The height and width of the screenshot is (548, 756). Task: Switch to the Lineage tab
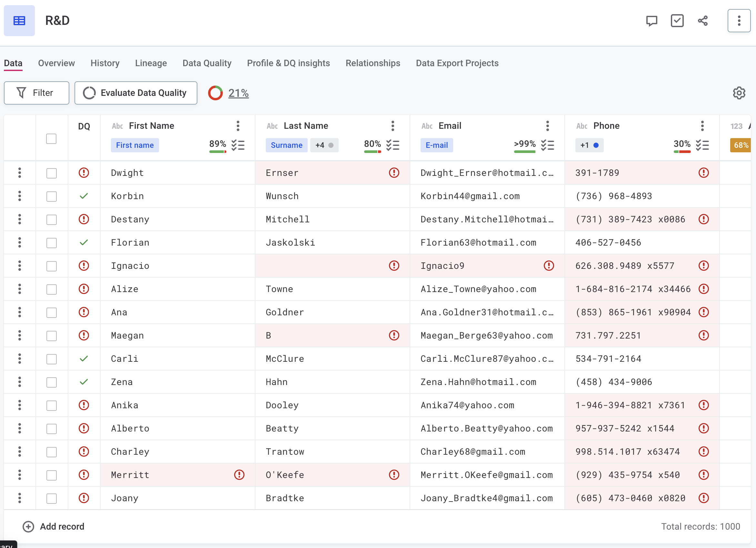click(150, 64)
